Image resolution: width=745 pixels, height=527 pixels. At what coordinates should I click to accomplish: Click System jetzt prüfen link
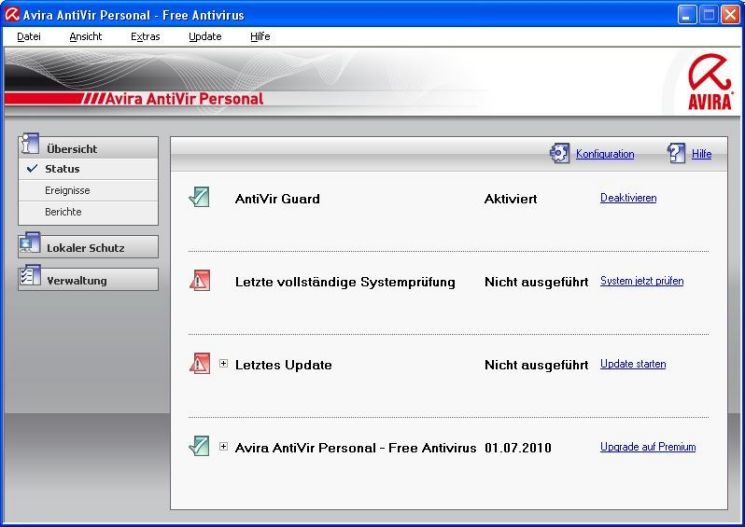[x=641, y=281]
